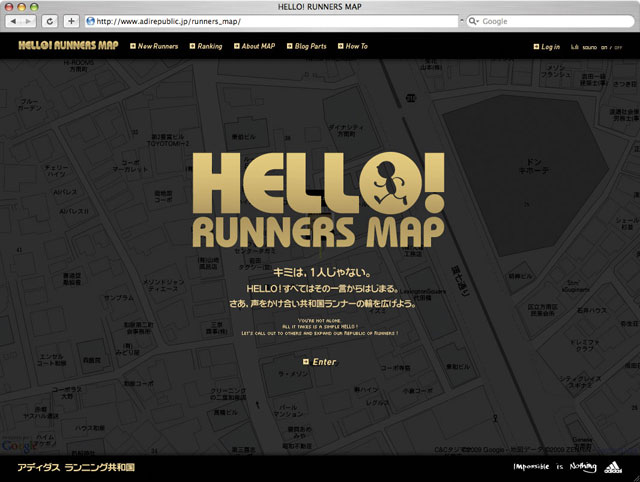Screen dimensions: 640x482
Task: Focus the URL address field
Action: click(x=272, y=21)
